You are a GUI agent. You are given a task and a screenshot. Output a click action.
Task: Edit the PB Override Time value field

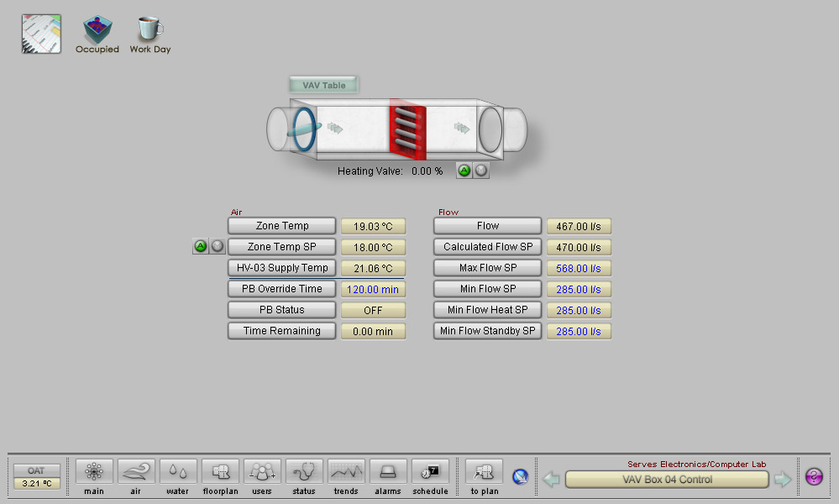click(x=373, y=289)
